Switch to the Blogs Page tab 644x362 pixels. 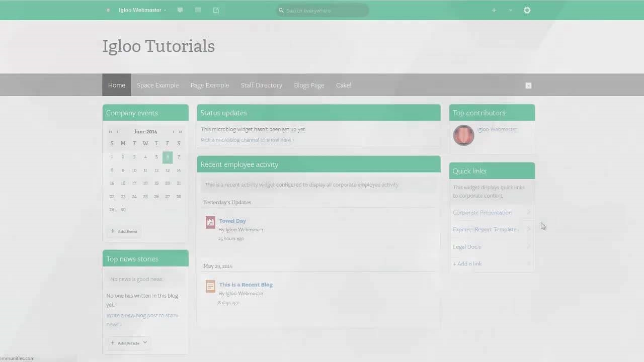pos(309,85)
